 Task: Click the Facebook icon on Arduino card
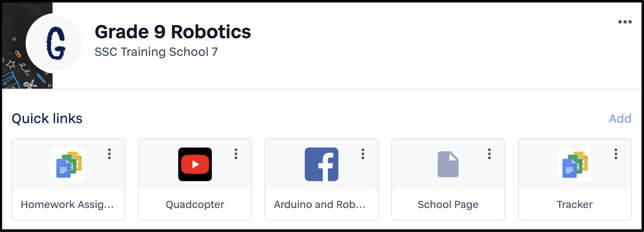coord(322,164)
